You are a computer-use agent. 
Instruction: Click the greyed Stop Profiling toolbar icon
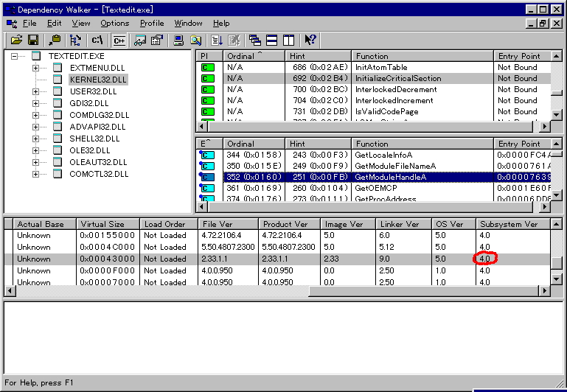coord(234,40)
